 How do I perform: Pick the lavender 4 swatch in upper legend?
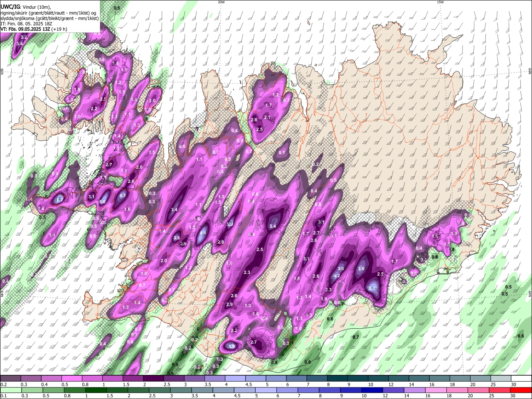(x=235, y=379)
